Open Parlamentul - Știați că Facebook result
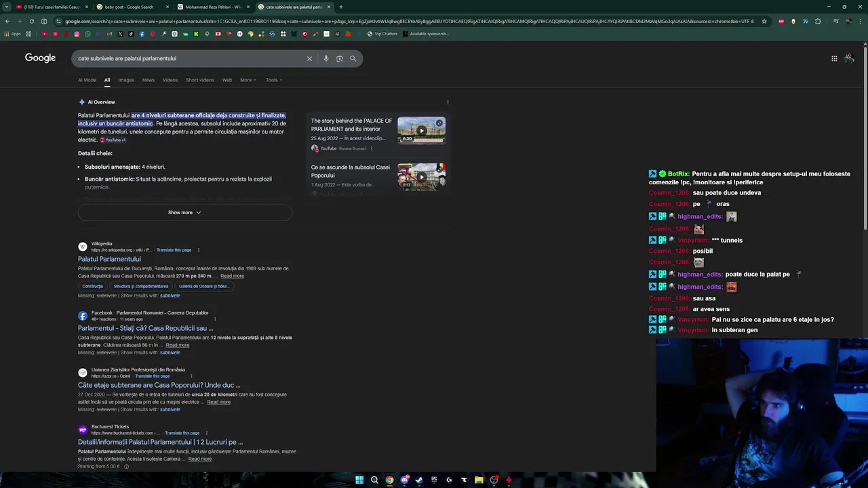 tap(145, 328)
